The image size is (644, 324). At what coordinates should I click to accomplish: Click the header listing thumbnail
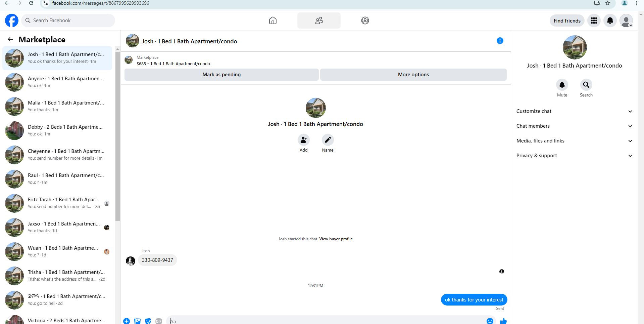(133, 41)
